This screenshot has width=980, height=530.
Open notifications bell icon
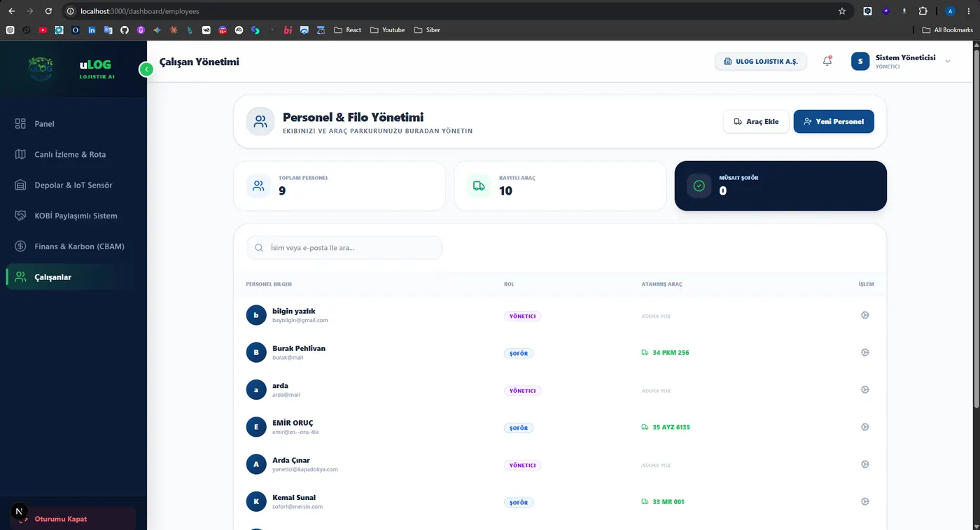click(827, 62)
